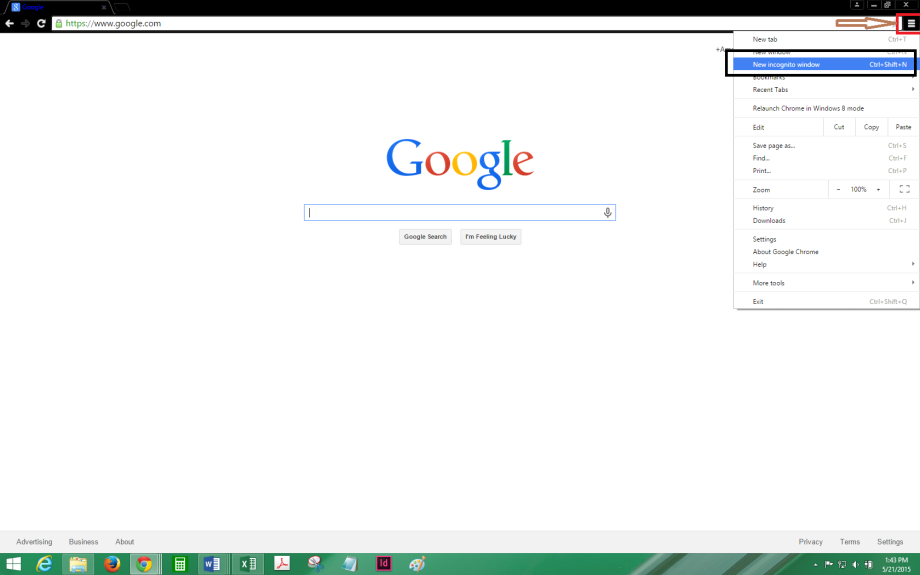Select New tab from Chrome menu
Image resolution: width=920 pixels, height=575 pixels.
coord(826,39)
